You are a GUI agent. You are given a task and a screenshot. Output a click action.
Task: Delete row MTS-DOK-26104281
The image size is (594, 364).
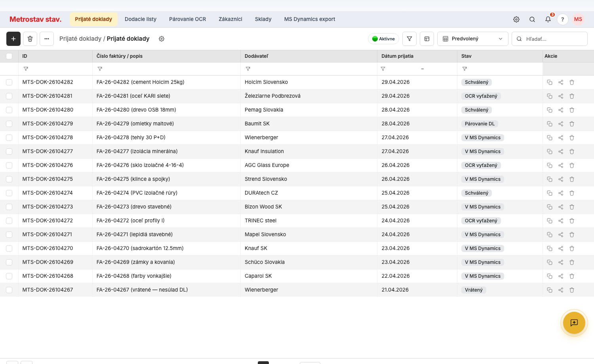tap(572, 96)
